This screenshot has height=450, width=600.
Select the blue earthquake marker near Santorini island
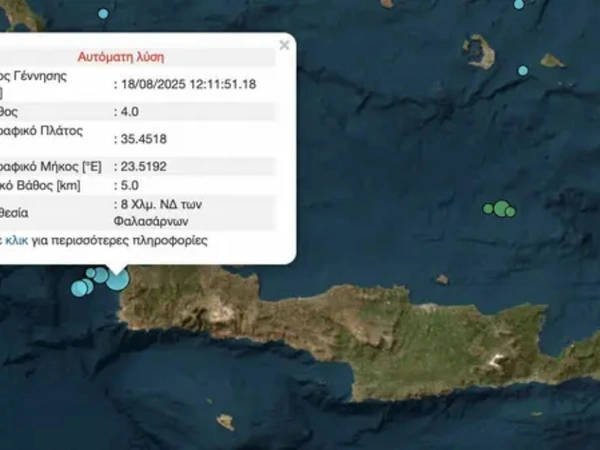(522, 71)
